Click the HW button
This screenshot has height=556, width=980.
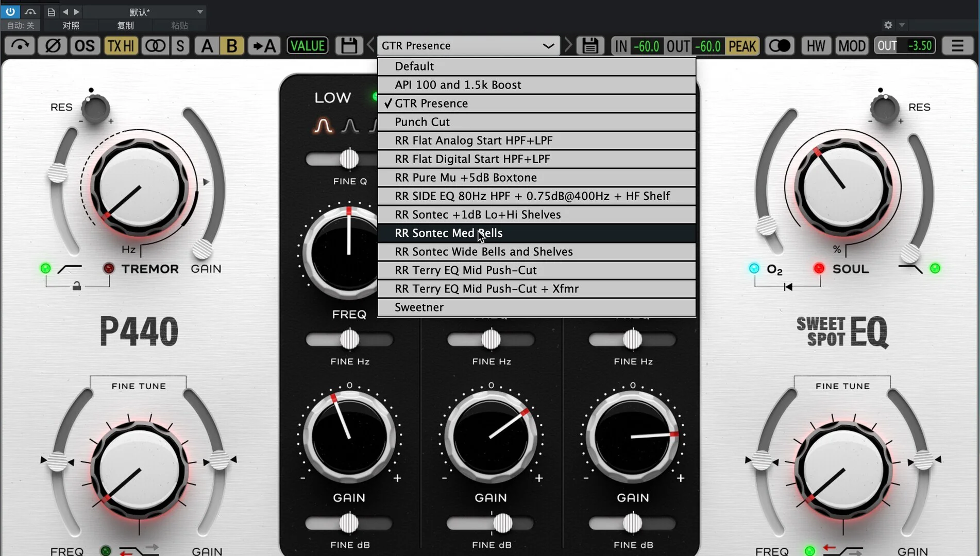[x=816, y=46]
